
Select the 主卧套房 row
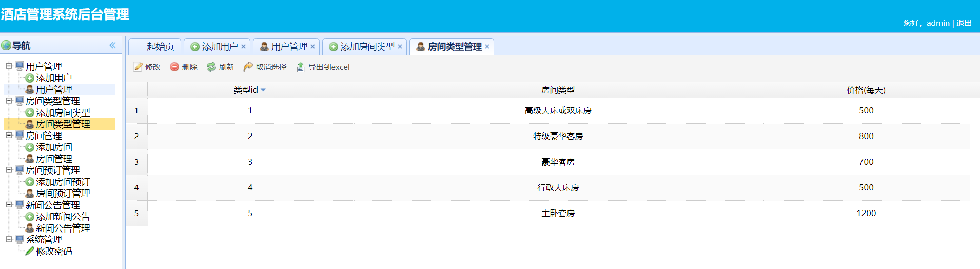click(558, 214)
